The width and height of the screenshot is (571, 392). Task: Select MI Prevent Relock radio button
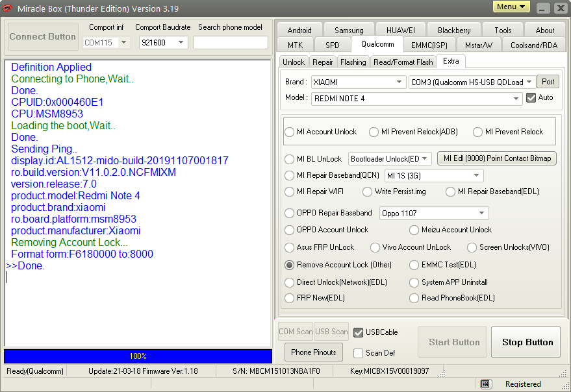477,132
